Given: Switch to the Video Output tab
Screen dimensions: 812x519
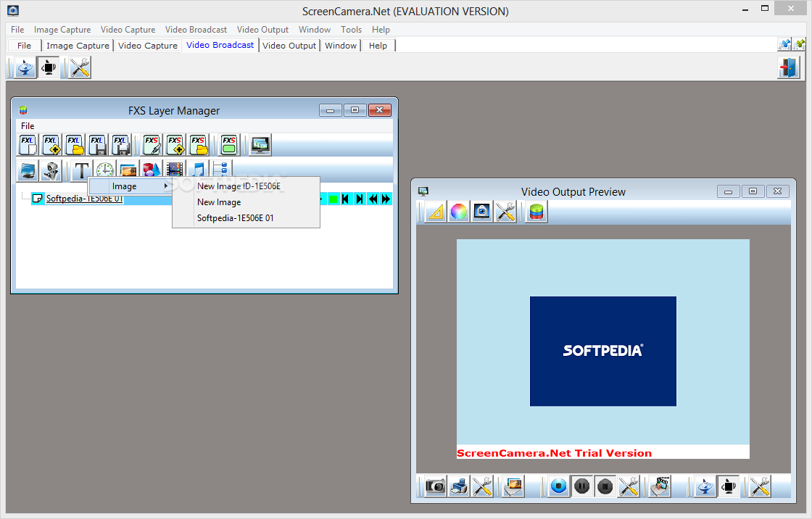Looking at the screenshot, I should 289,46.
